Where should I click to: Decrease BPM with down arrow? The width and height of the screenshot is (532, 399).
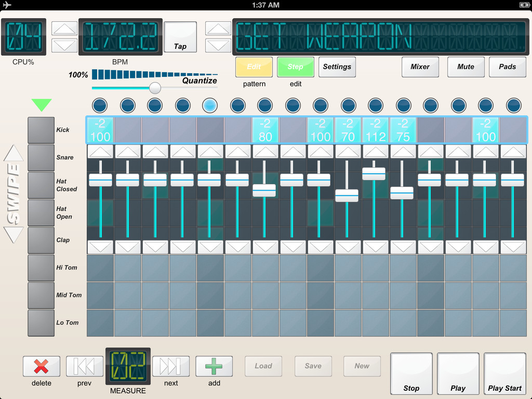64,45
